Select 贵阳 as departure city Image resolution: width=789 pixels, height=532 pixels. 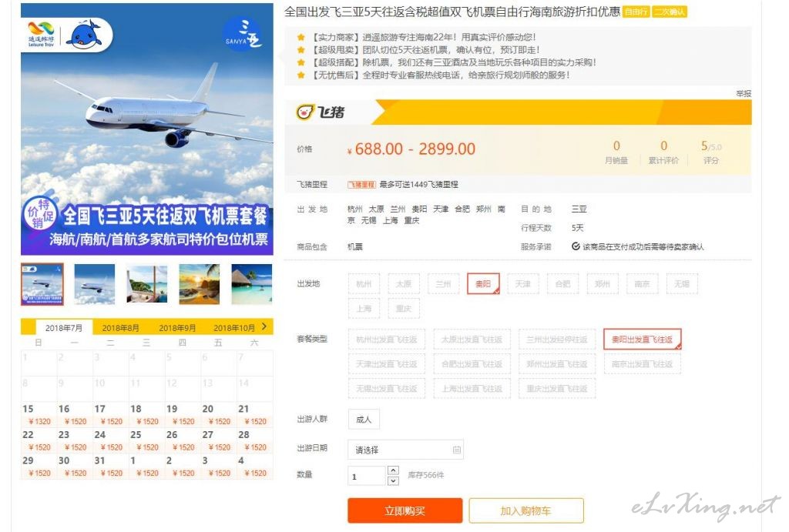[x=483, y=283]
